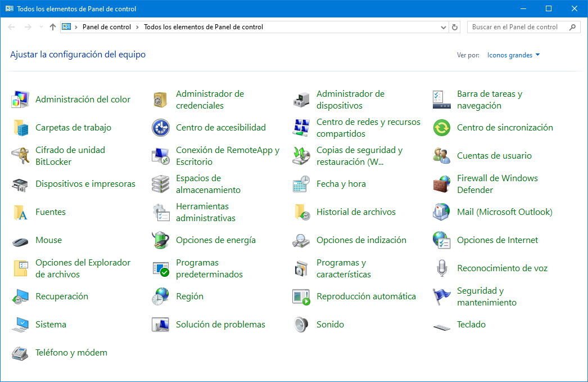Refresh the Control Panel view

pyautogui.click(x=455, y=26)
